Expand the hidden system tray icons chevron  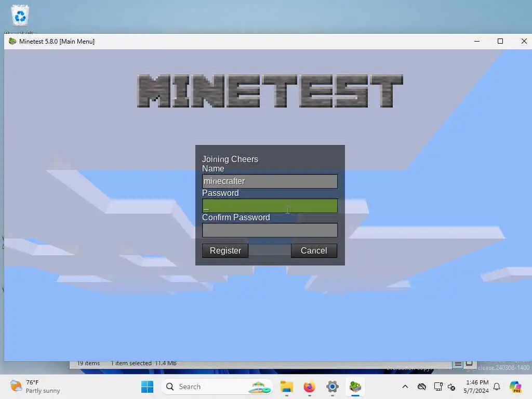(405, 387)
